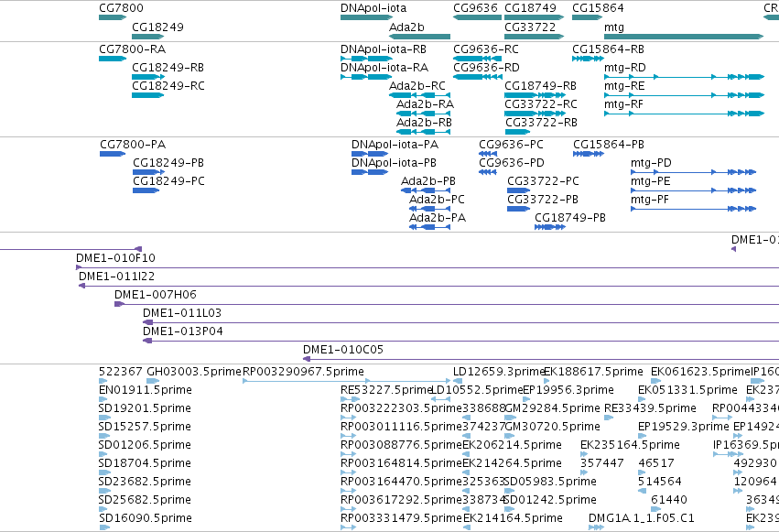Image resolution: width=779 pixels, height=532 pixels.
Task: Click protein CG18249-PC
Action: pos(146,190)
